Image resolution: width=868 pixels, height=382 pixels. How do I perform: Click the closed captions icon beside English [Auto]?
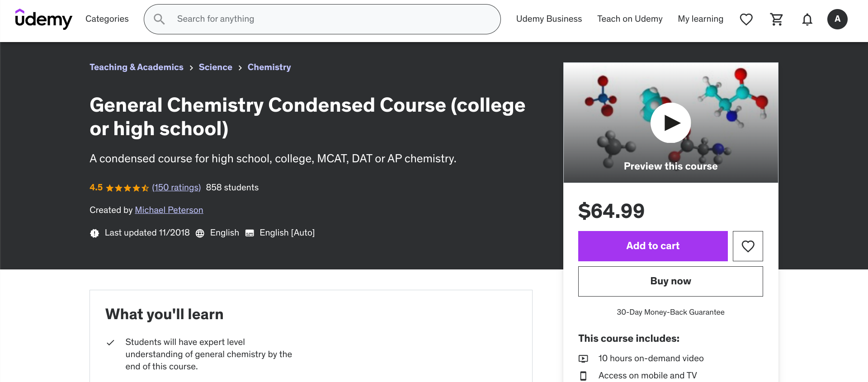click(249, 233)
